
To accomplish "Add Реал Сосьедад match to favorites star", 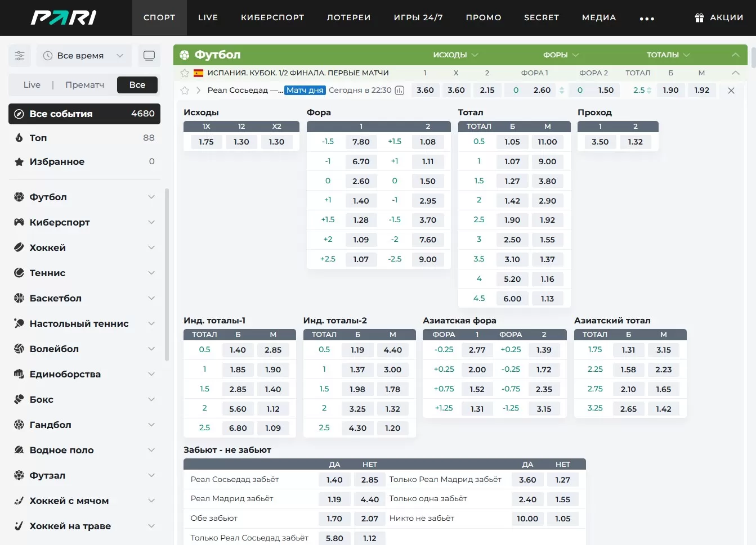I will click(x=185, y=91).
